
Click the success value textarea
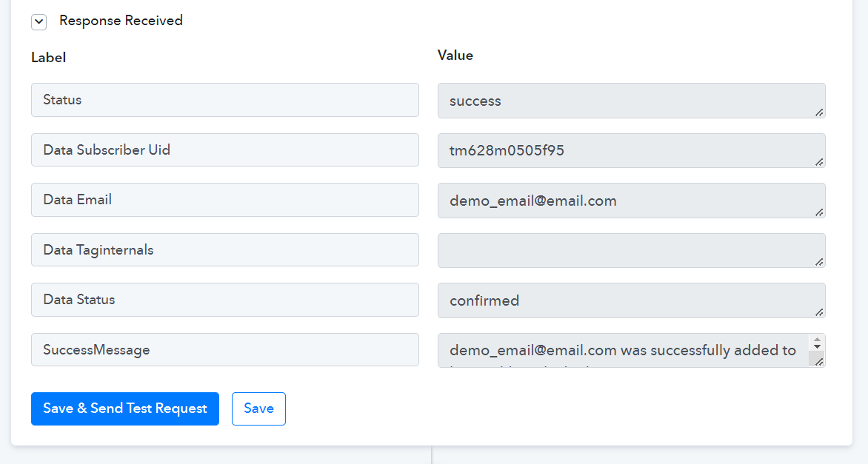click(x=630, y=101)
